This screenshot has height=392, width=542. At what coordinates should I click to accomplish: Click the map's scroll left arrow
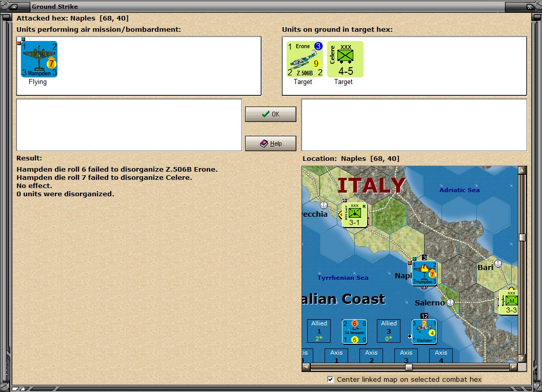[x=306, y=367]
